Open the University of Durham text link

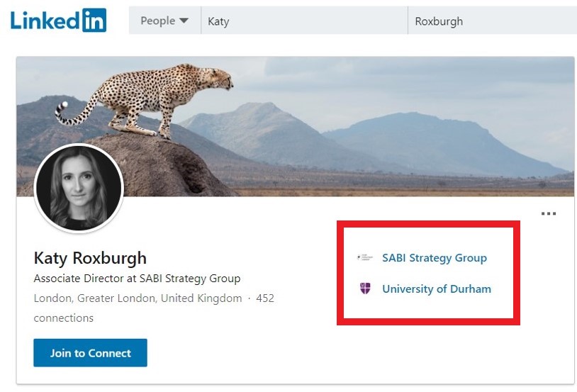click(x=436, y=289)
